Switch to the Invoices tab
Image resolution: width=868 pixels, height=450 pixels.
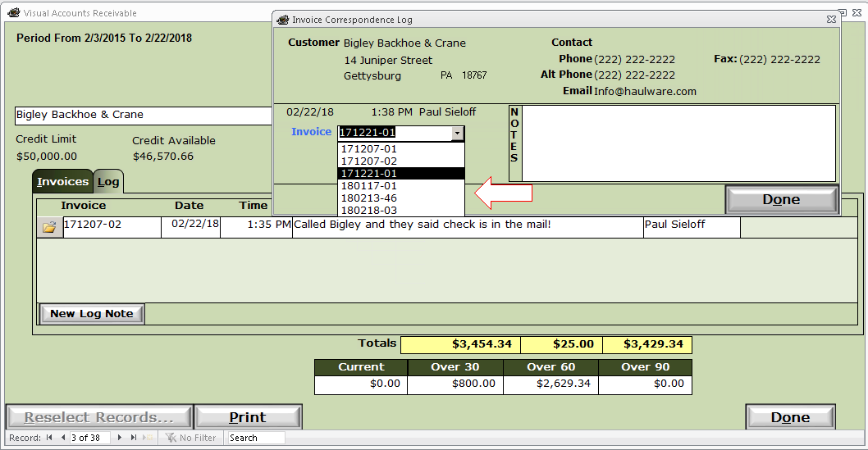pyautogui.click(x=62, y=181)
